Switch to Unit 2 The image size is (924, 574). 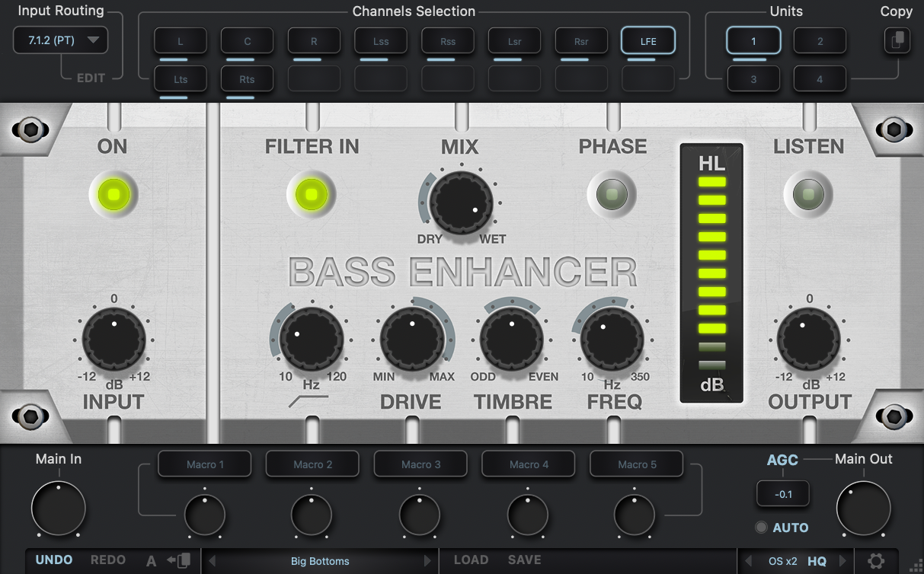click(820, 41)
